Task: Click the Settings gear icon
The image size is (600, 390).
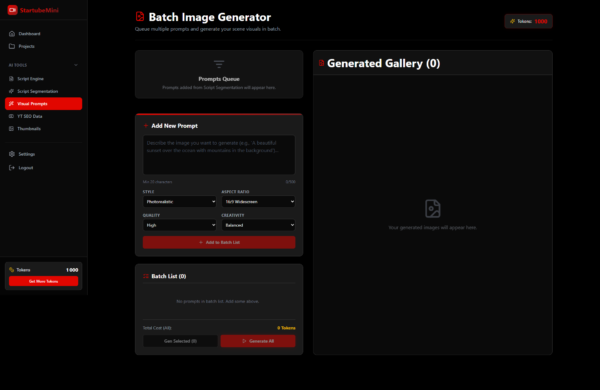Action: tap(12, 154)
